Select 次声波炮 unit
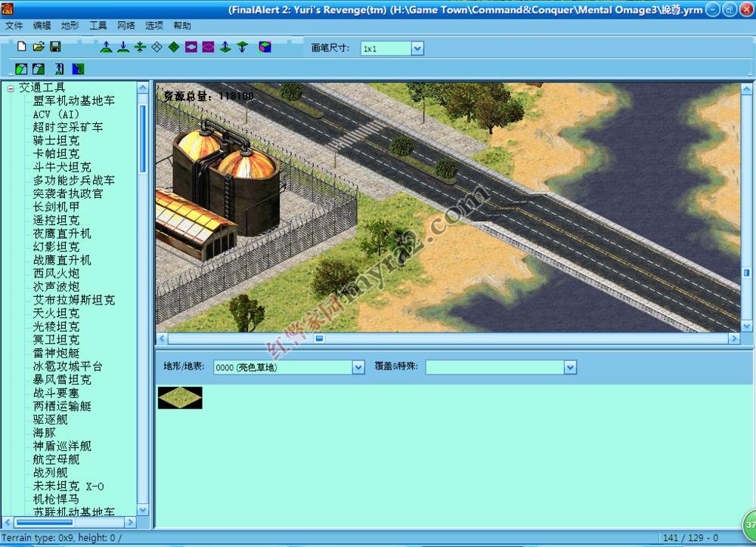756x547 pixels. 56,287
